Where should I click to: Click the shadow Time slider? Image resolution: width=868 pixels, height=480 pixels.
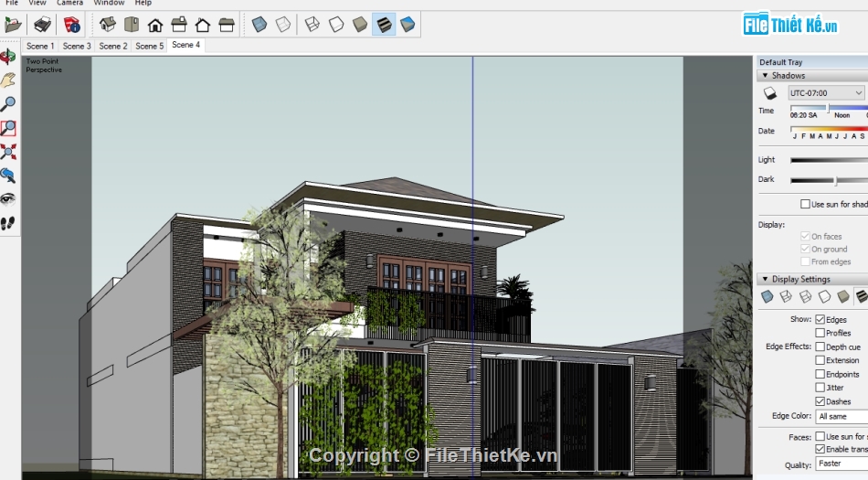(829, 108)
